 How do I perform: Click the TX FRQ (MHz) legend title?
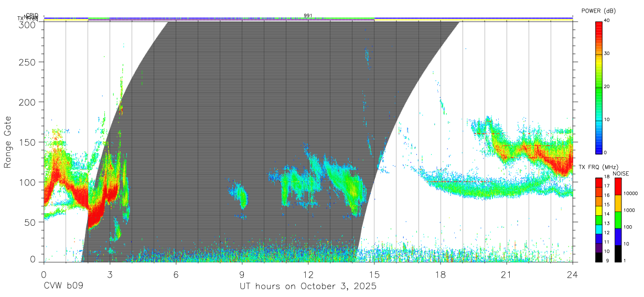pos(598,167)
